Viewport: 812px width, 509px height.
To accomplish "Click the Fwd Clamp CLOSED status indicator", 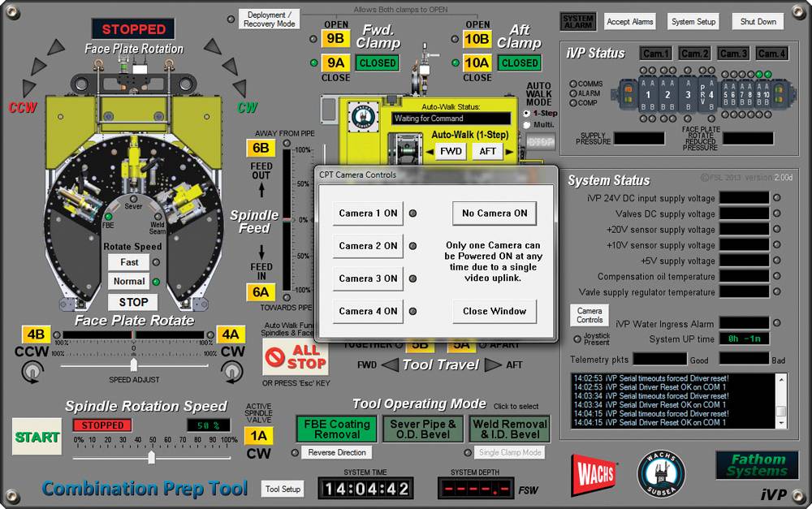I will click(377, 63).
